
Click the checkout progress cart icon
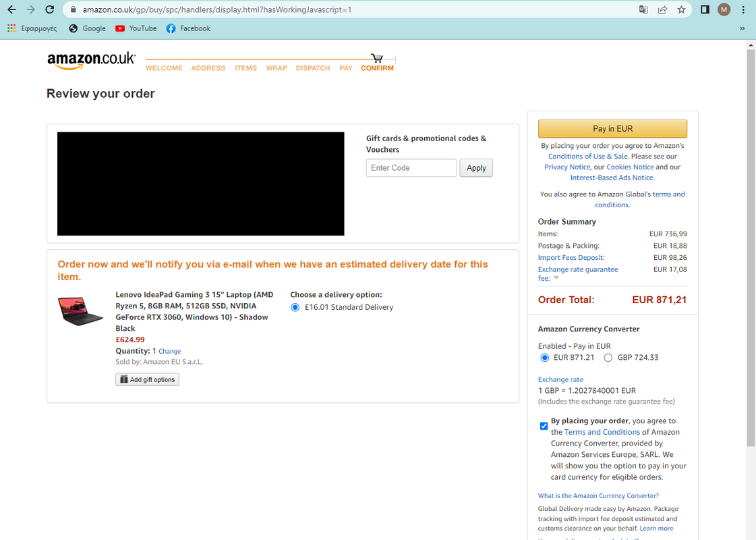(x=377, y=58)
